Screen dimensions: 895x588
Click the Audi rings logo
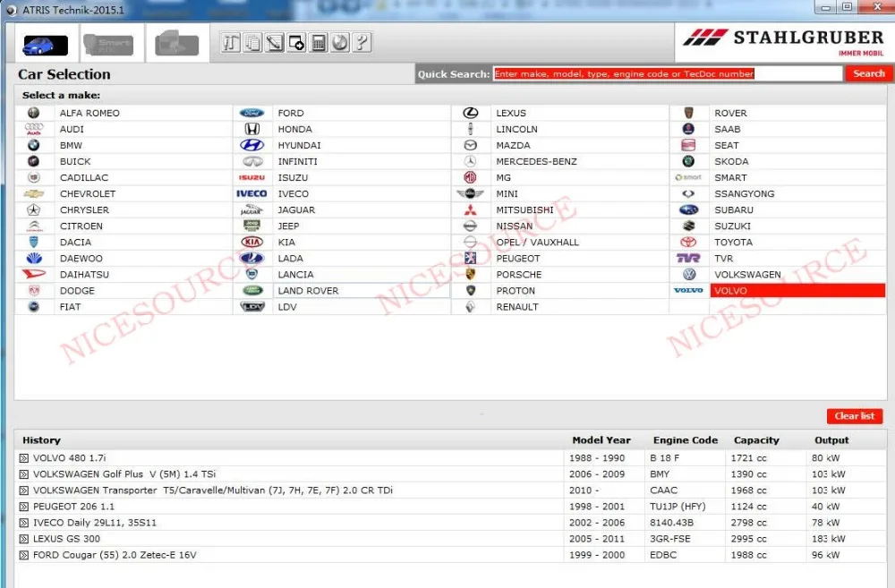click(x=34, y=129)
